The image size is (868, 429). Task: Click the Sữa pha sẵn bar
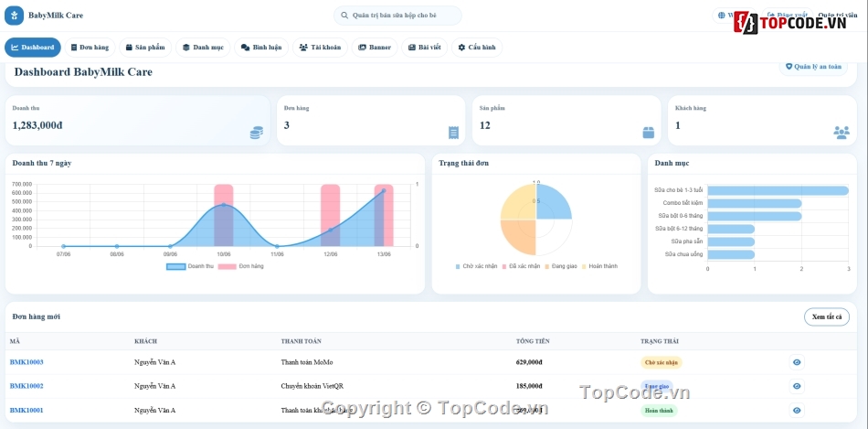pyautogui.click(x=731, y=241)
